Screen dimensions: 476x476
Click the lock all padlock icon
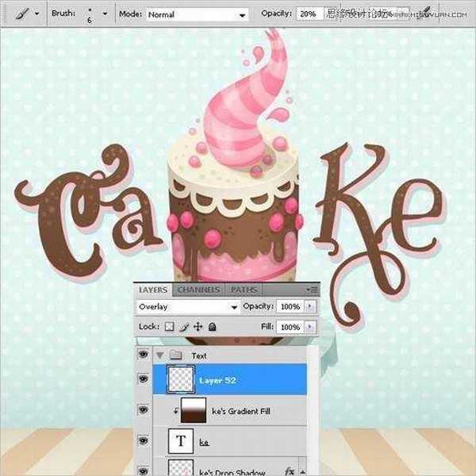coord(212,327)
